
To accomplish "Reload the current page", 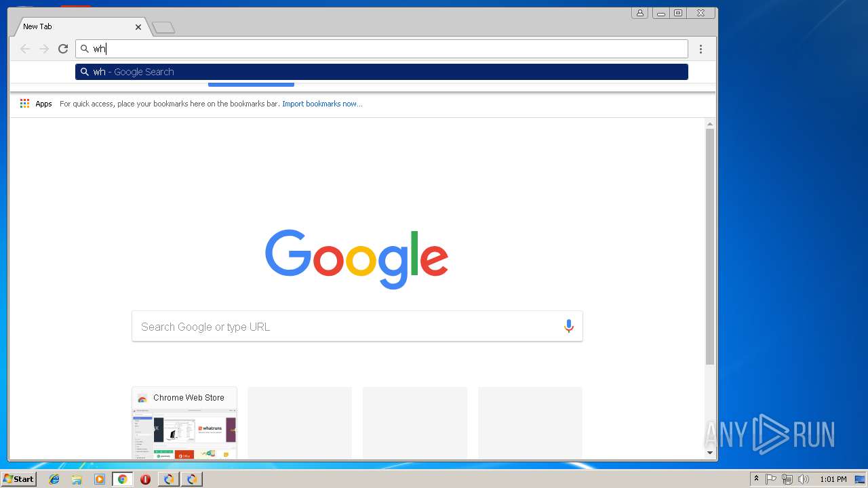I will point(63,49).
